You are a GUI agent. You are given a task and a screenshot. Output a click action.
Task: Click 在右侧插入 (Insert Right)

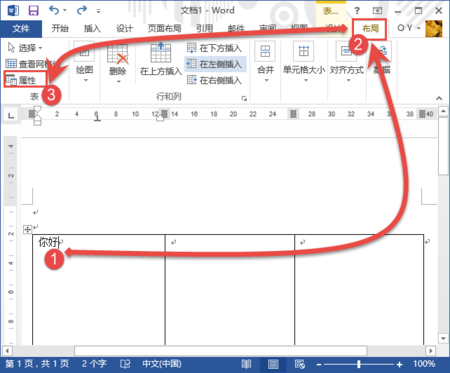(215, 80)
